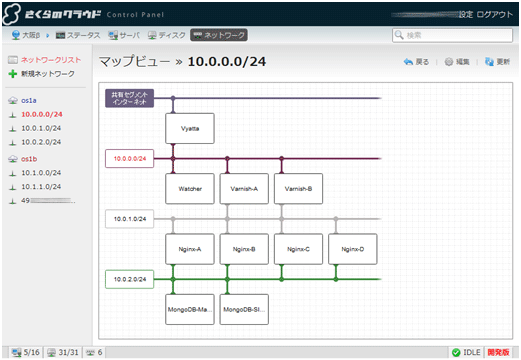521x360 pixels.
Task: Click the 戻る back arrow icon
Action: (408, 62)
